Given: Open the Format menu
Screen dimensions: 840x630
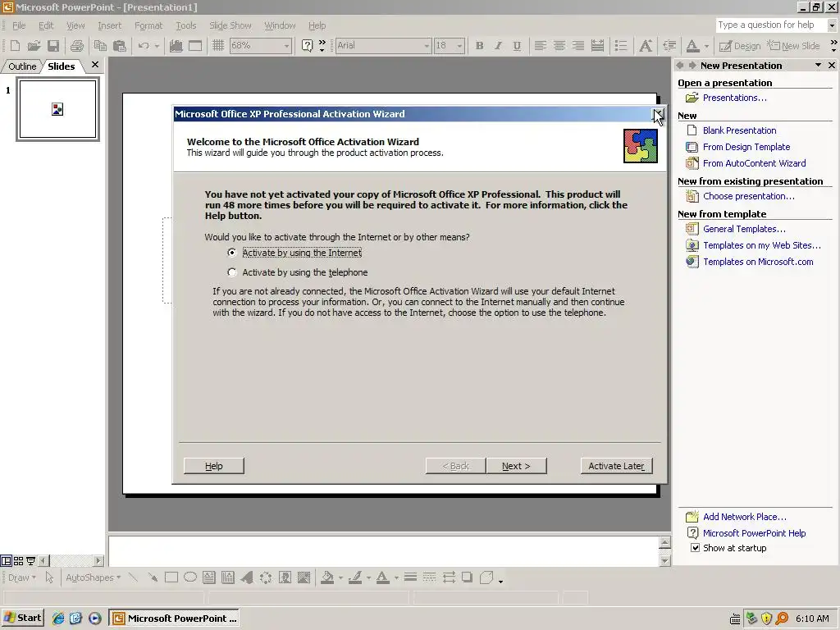Looking at the screenshot, I should [148, 25].
